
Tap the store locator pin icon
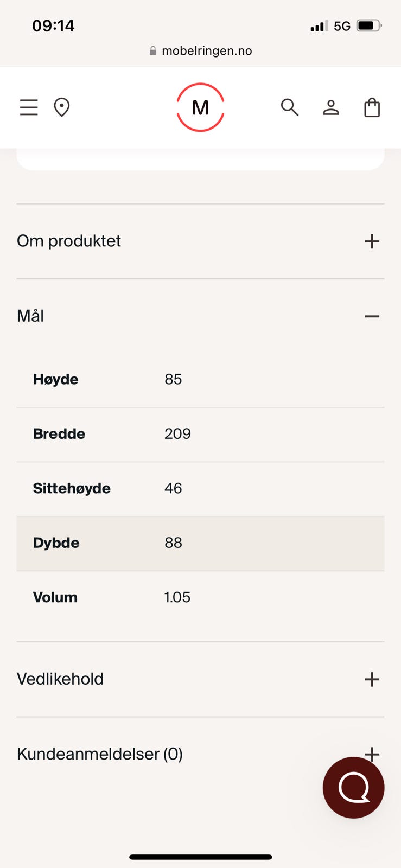pyautogui.click(x=62, y=107)
